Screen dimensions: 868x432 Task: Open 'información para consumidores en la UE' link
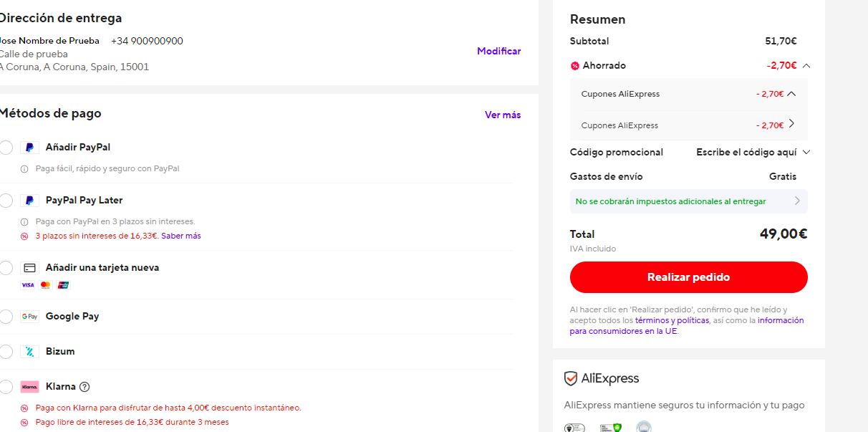[687, 326]
